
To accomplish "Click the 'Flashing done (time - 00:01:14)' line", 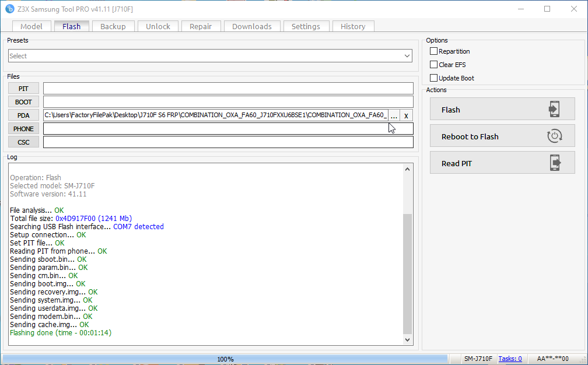I will point(61,333).
